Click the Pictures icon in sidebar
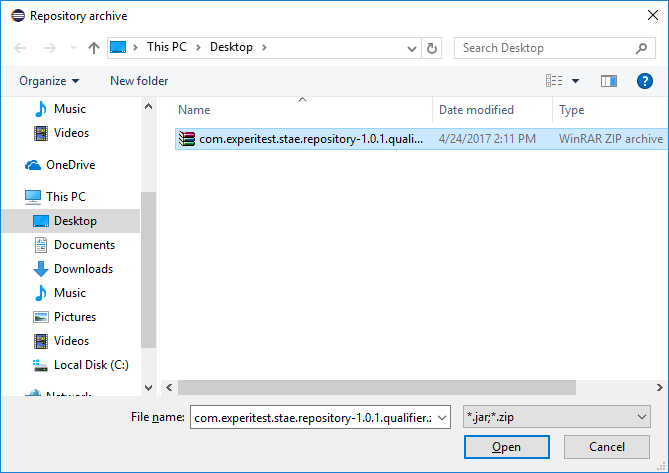 click(41, 317)
